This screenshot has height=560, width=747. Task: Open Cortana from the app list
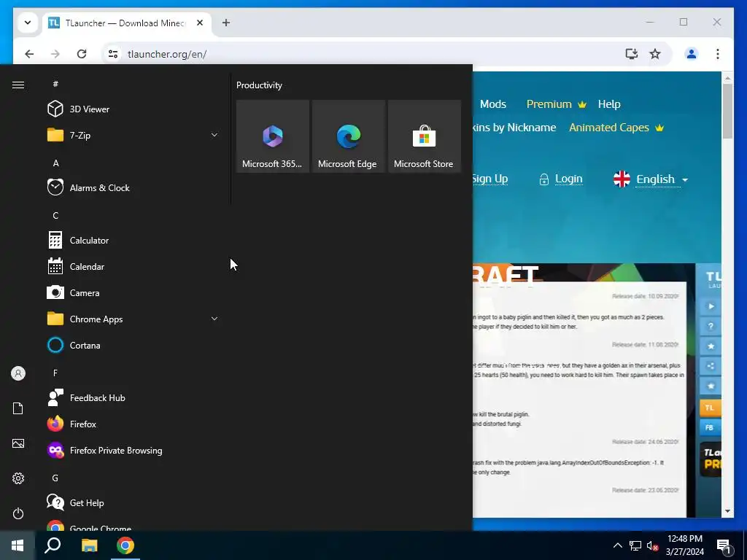coord(133,345)
